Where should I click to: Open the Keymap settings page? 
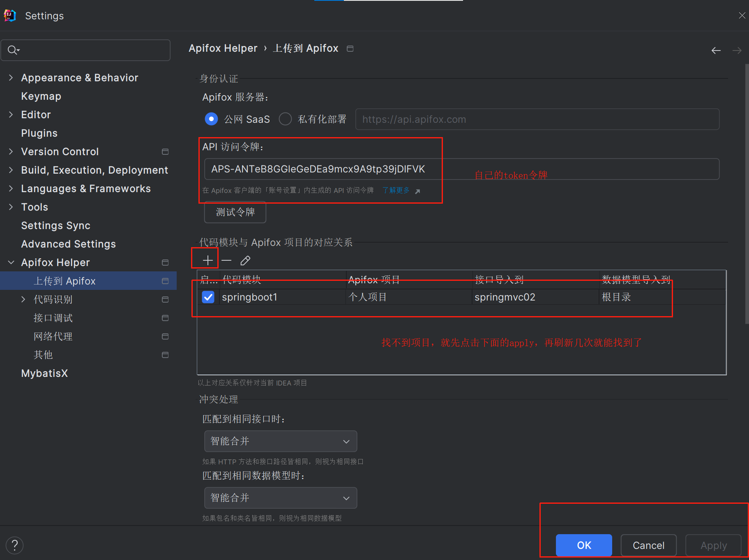click(41, 96)
